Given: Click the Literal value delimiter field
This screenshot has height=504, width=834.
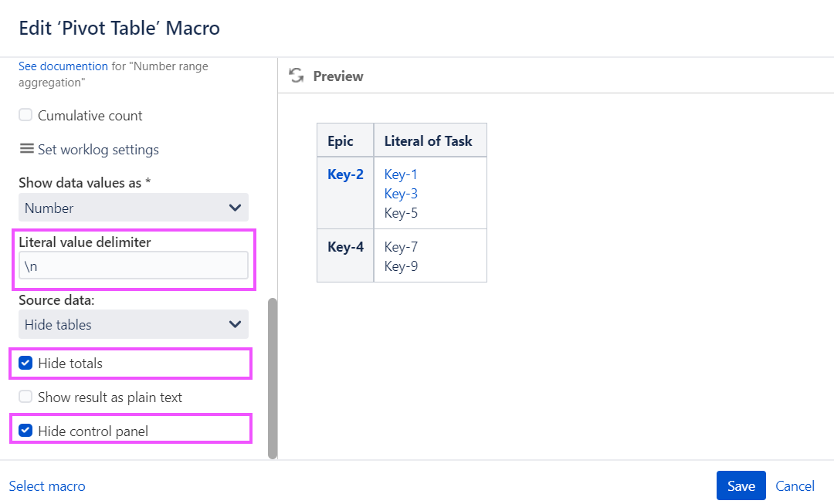Looking at the screenshot, I should pyautogui.click(x=133, y=265).
